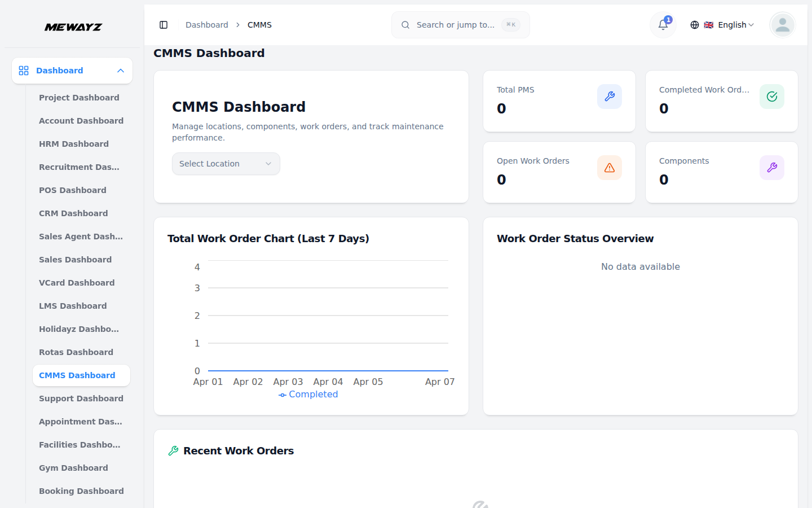Navigate to Gym Dashboard
The image size is (812, 508).
tap(73, 468)
